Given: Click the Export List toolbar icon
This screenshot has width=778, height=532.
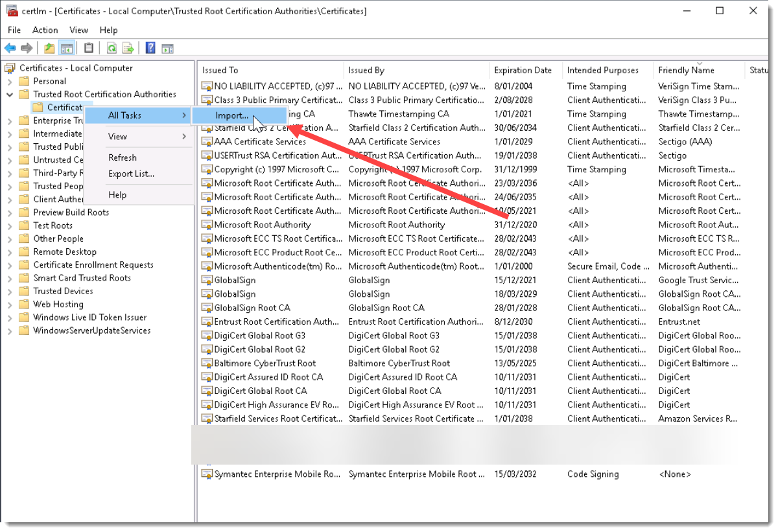Looking at the screenshot, I should coord(128,48).
